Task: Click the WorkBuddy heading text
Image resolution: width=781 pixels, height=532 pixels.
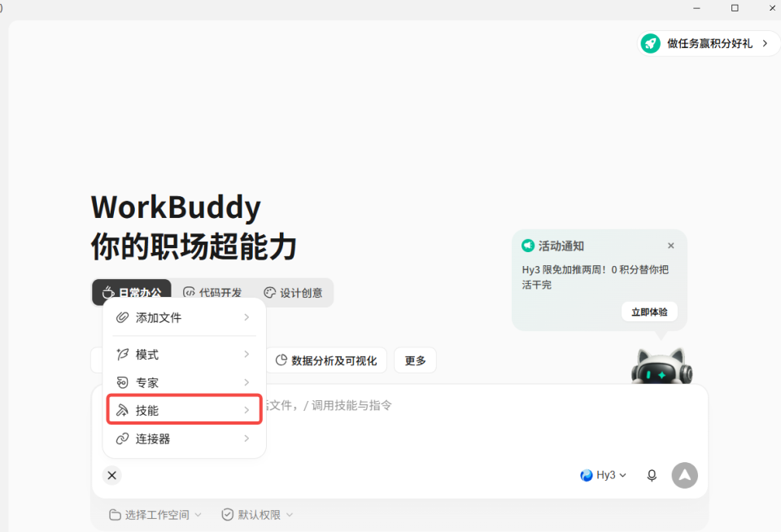Action: click(176, 207)
